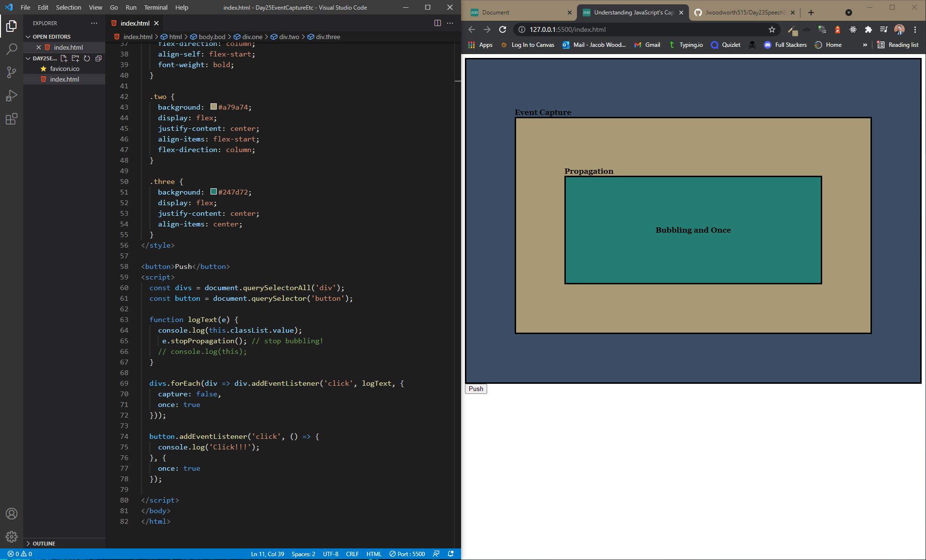Screen dimensions: 926x560
Task: Open the Gmail bookmark
Action: pos(647,45)
